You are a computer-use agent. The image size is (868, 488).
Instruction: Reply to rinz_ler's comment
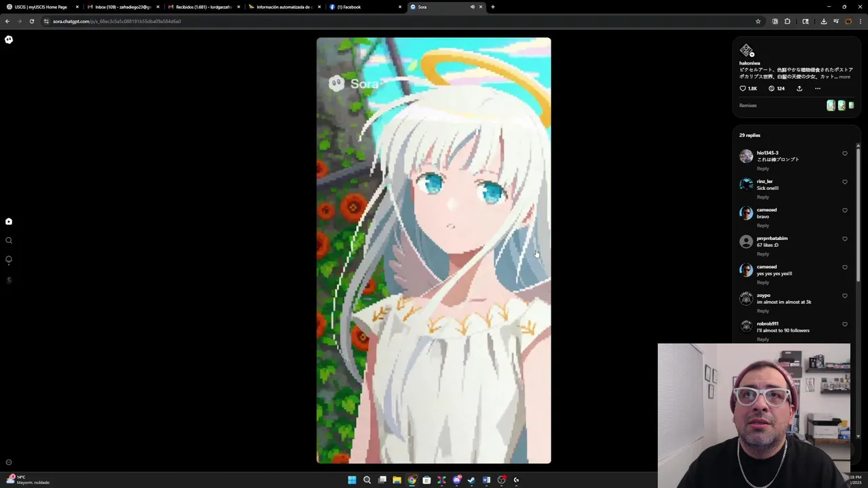763,197
